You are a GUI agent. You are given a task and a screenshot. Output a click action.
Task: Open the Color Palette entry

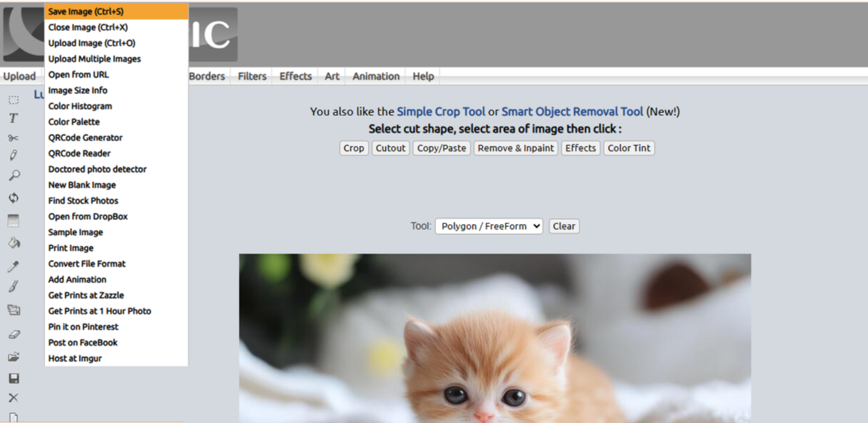pos(116,122)
